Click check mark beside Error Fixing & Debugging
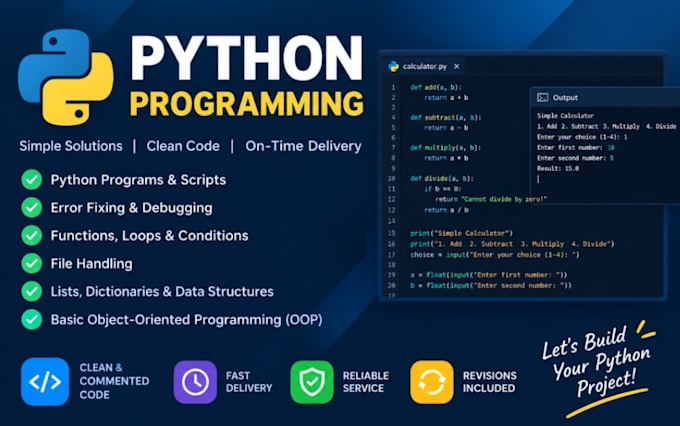 [x=32, y=207]
